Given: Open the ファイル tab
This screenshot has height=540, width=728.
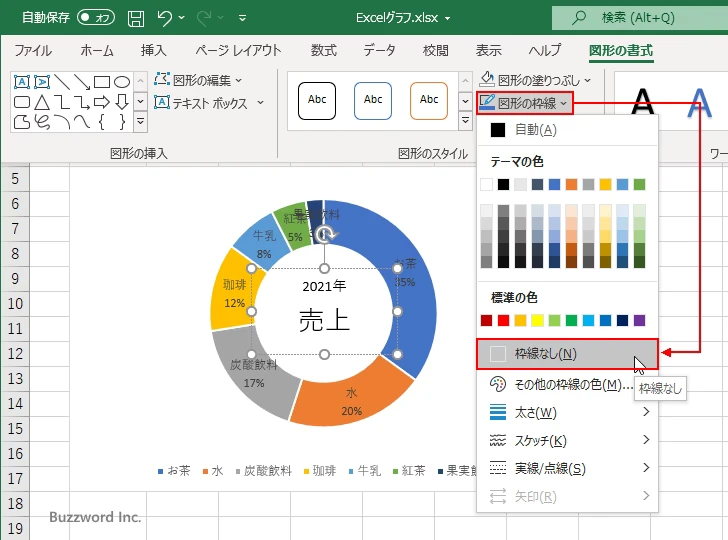Looking at the screenshot, I should (x=33, y=50).
